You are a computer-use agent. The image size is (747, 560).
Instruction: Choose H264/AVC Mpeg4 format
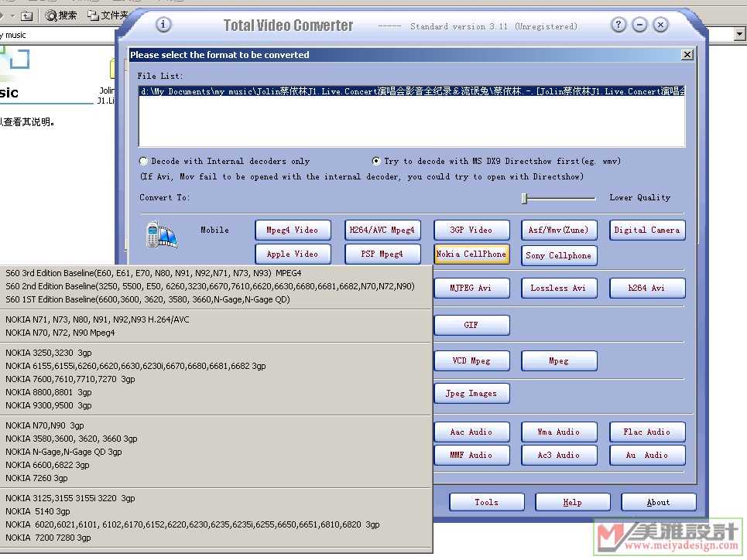click(x=382, y=230)
